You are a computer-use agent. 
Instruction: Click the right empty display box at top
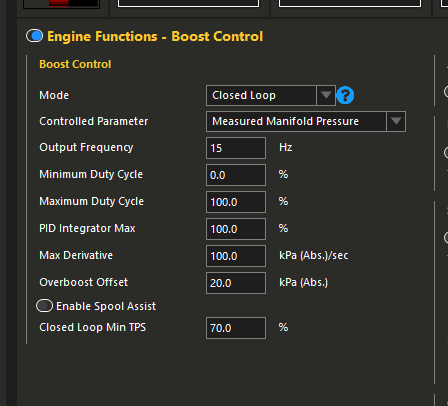[350, 3]
